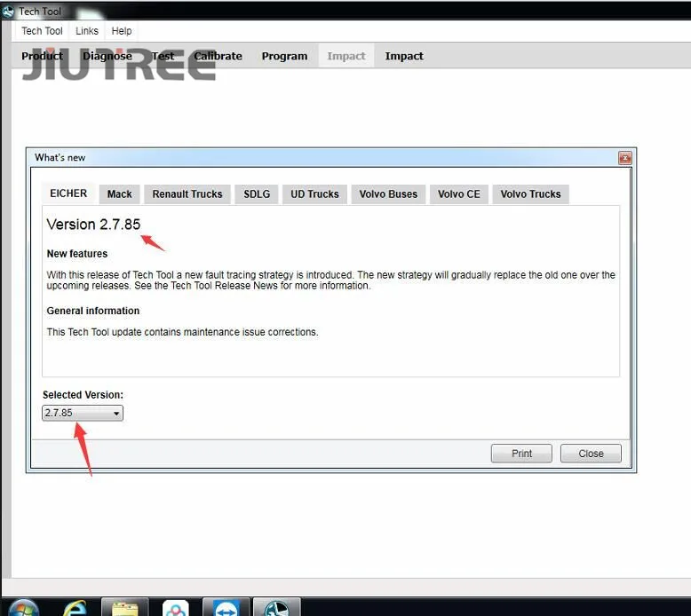The image size is (691, 616).
Task: Select the Volvo Trucks tab
Action: click(530, 194)
